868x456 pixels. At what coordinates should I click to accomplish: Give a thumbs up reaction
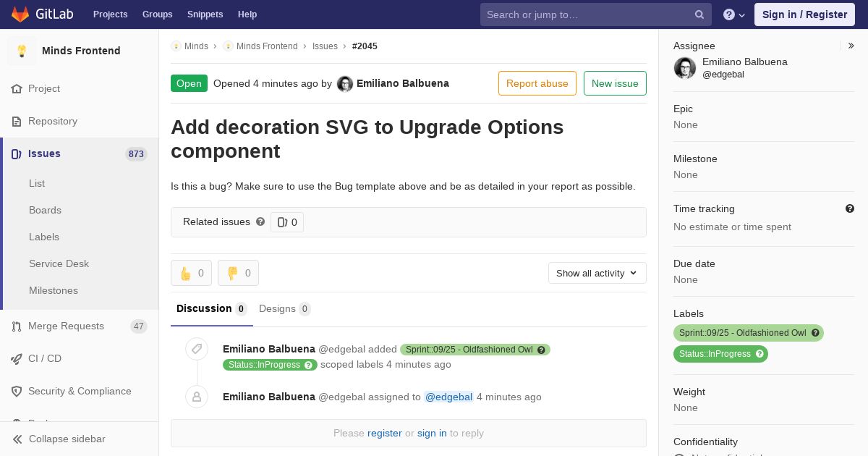191,273
